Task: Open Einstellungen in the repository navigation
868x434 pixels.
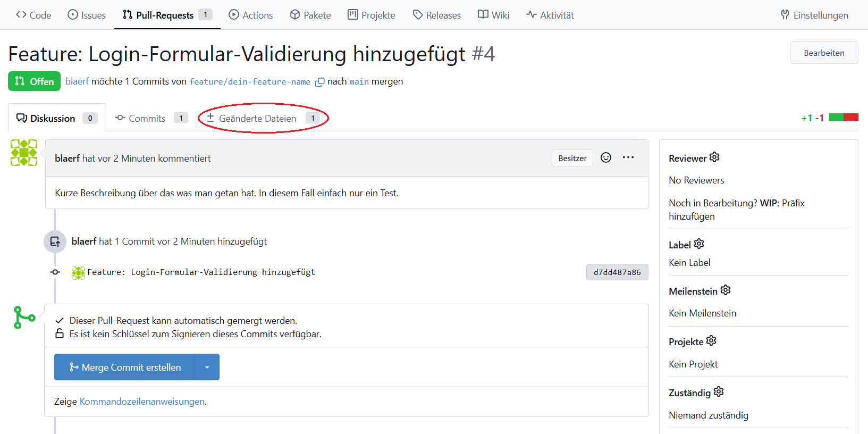Action: [x=814, y=15]
